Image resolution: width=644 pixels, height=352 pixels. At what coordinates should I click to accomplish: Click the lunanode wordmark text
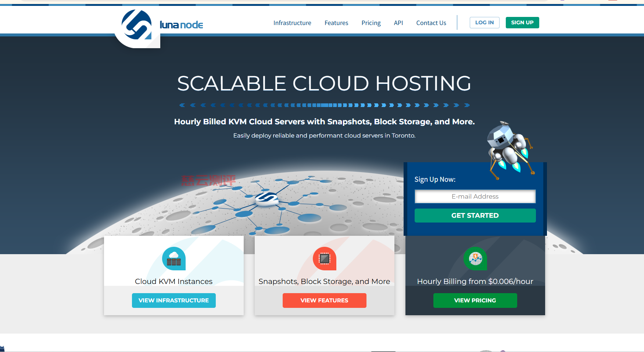pos(181,25)
